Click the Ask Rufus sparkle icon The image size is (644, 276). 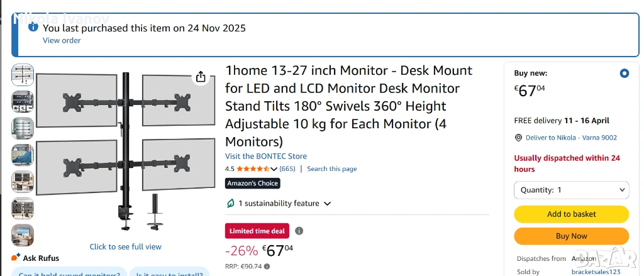16,258
